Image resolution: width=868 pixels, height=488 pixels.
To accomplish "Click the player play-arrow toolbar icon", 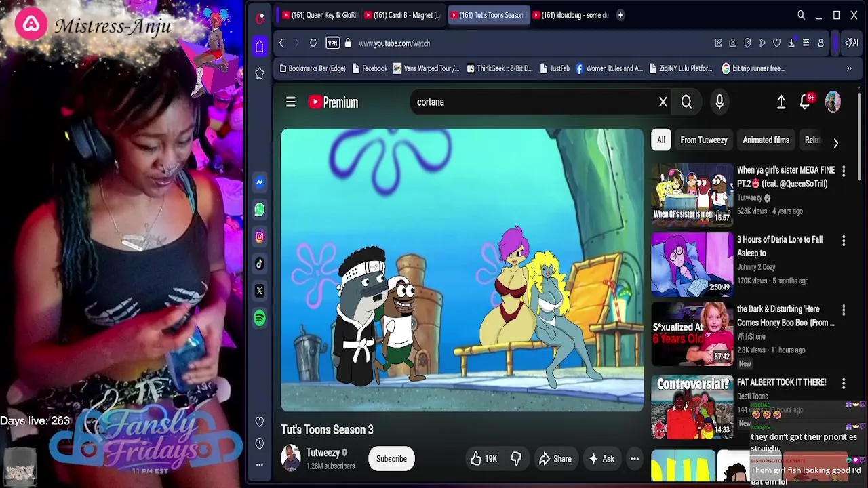I will pos(762,43).
